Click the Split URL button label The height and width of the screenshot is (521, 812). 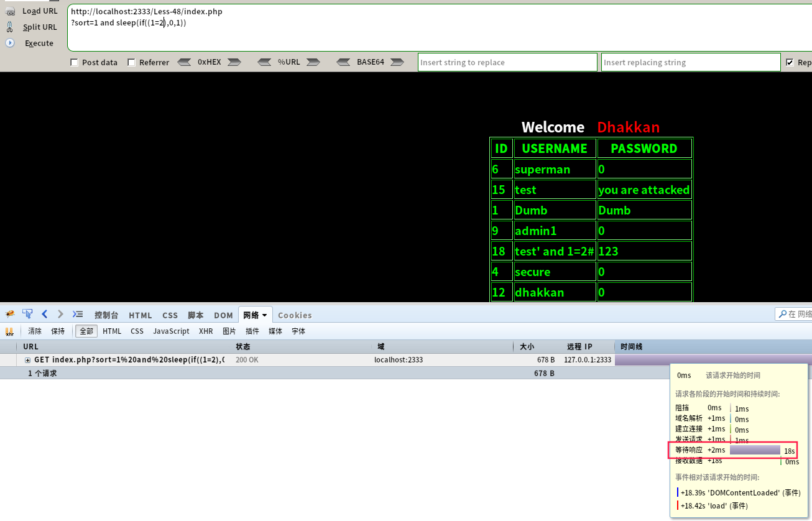coord(40,27)
